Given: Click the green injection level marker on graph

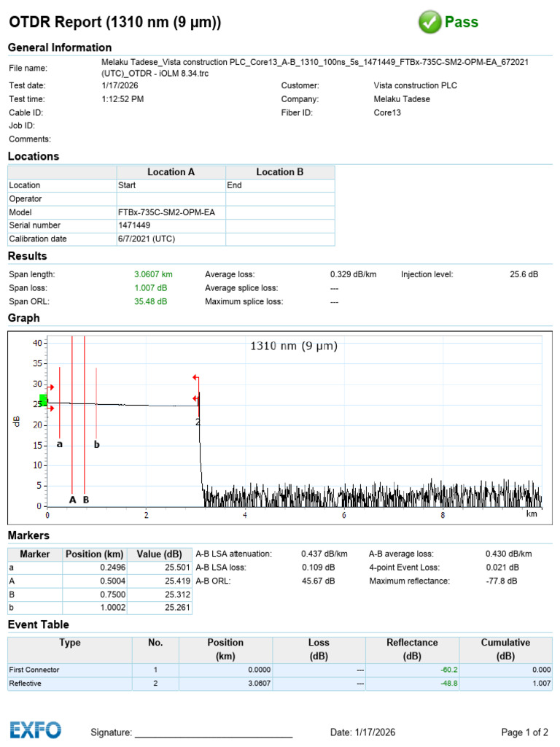Looking at the screenshot, I should coord(43,400).
